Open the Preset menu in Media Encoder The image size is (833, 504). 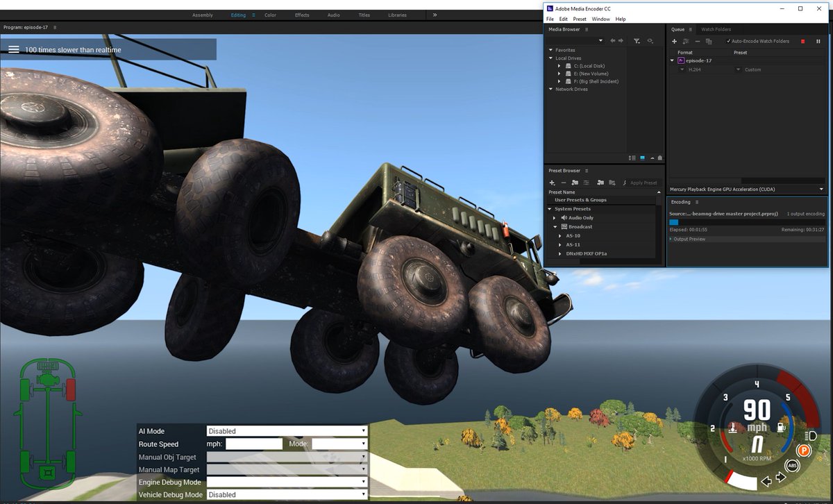coord(580,19)
